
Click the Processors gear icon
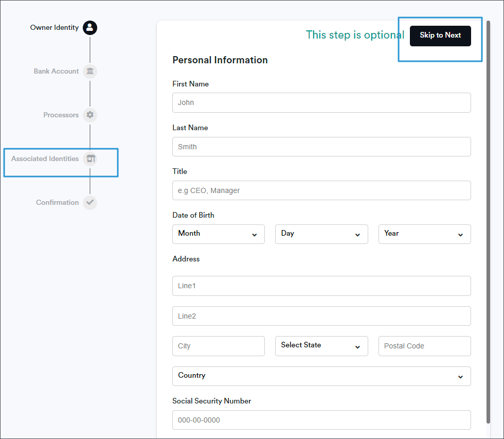[x=90, y=115]
